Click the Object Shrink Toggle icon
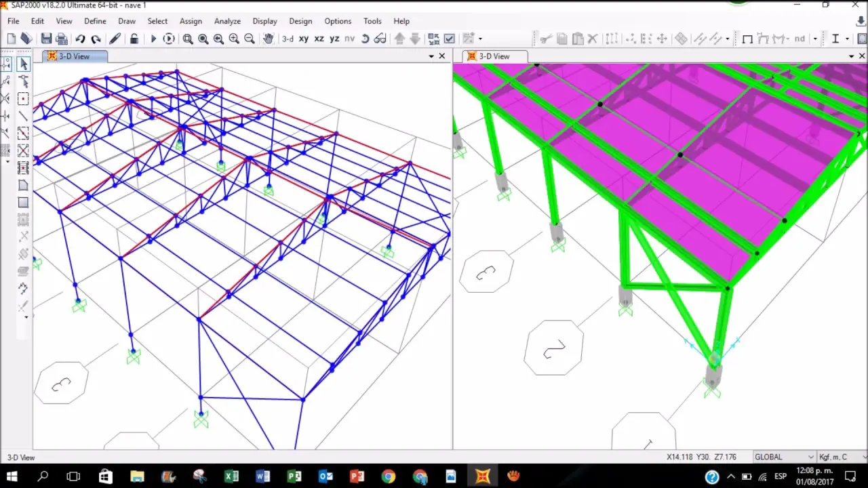 coord(433,39)
